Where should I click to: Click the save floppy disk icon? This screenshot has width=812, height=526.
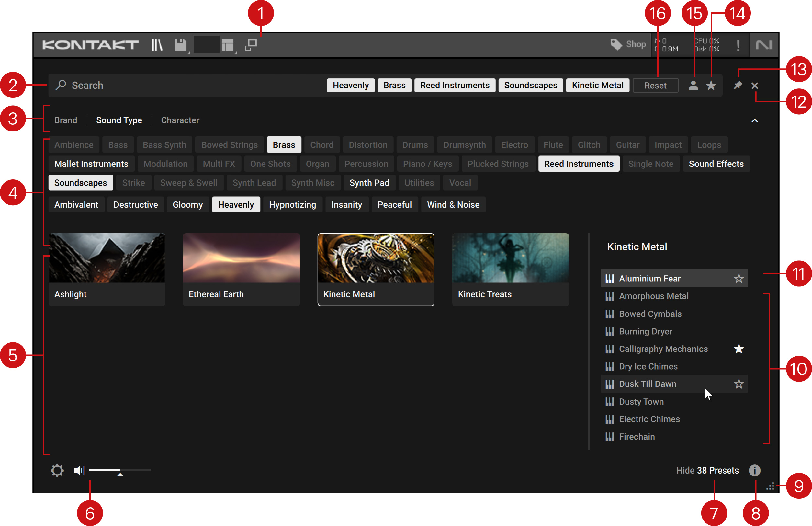(180, 45)
